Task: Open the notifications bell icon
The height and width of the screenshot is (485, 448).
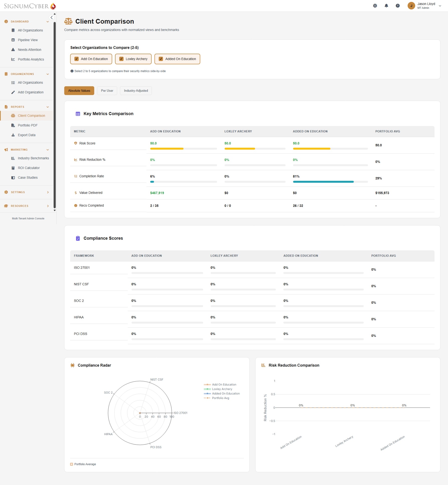Action: tap(386, 6)
